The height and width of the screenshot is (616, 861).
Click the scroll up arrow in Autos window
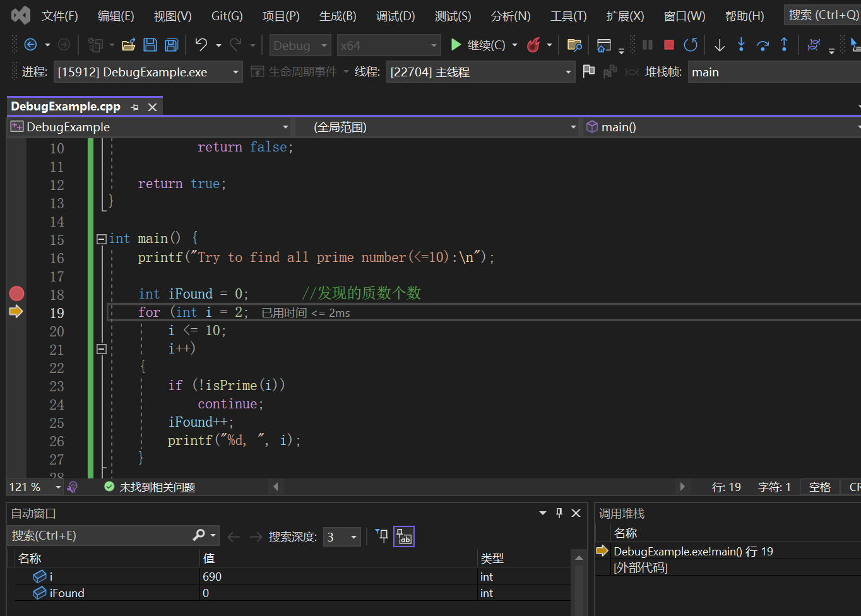[x=579, y=558]
